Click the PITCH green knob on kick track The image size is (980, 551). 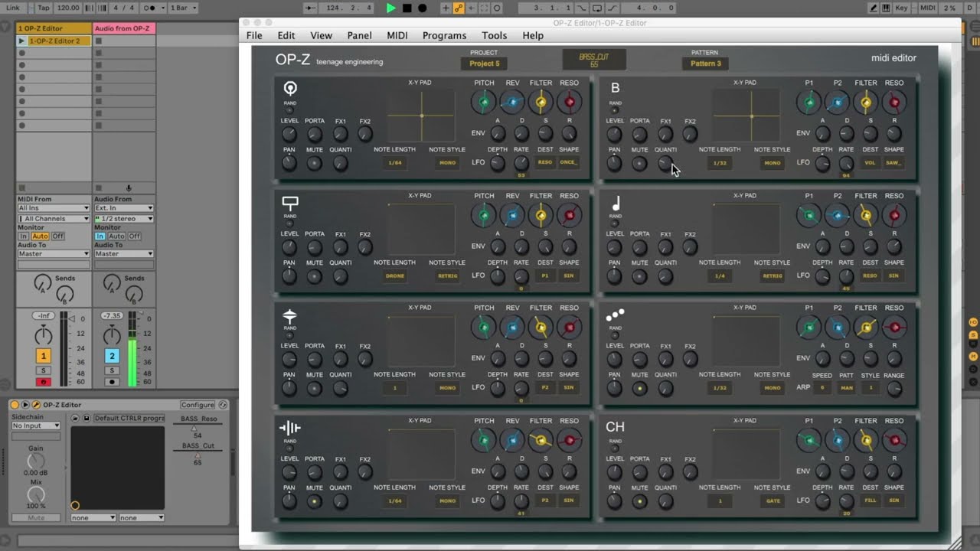(484, 101)
